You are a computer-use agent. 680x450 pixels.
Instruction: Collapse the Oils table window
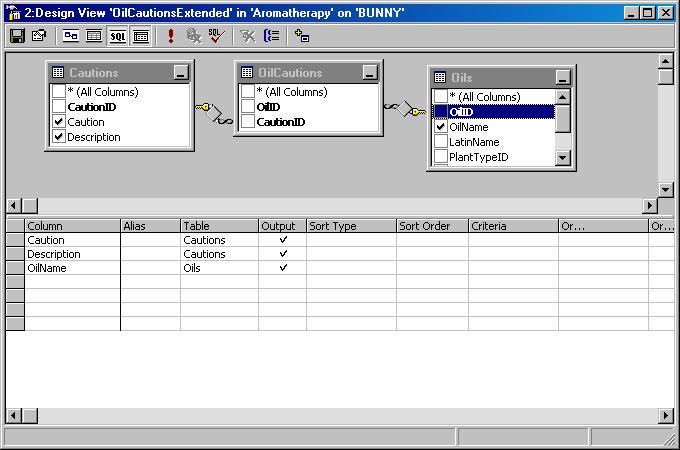tap(562, 78)
